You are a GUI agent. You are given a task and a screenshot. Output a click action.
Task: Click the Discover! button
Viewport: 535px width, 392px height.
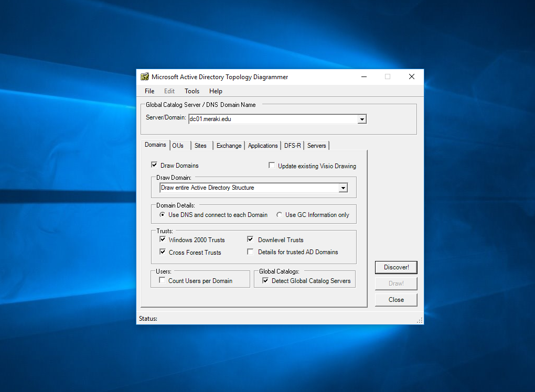point(396,267)
